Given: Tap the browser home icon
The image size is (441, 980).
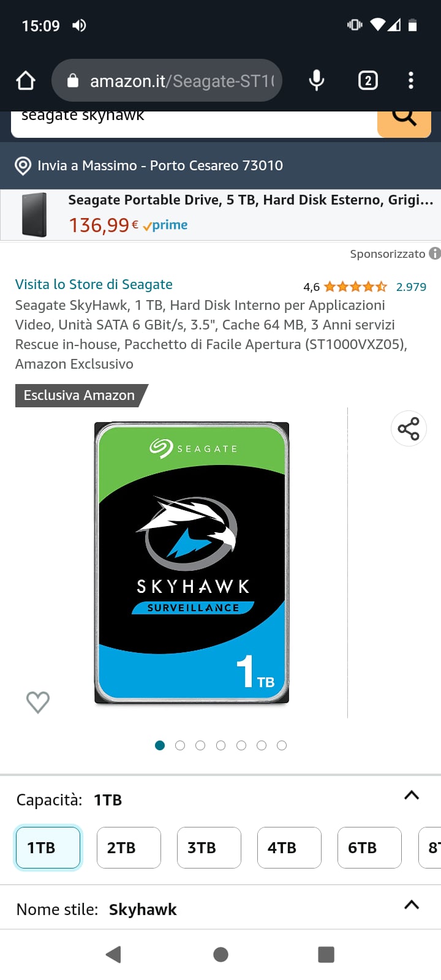Looking at the screenshot, I should [26, 80].
